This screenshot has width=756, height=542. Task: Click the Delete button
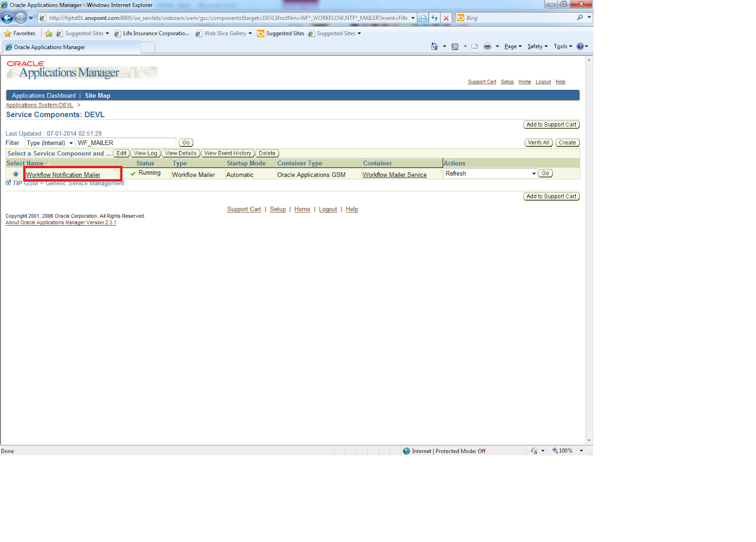(x=267, y=153)
